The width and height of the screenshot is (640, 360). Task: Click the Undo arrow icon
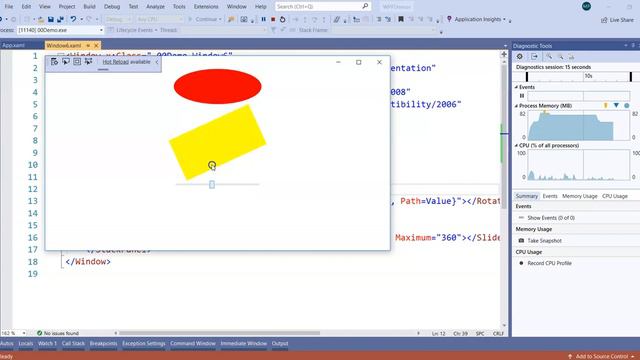(73, 19)
